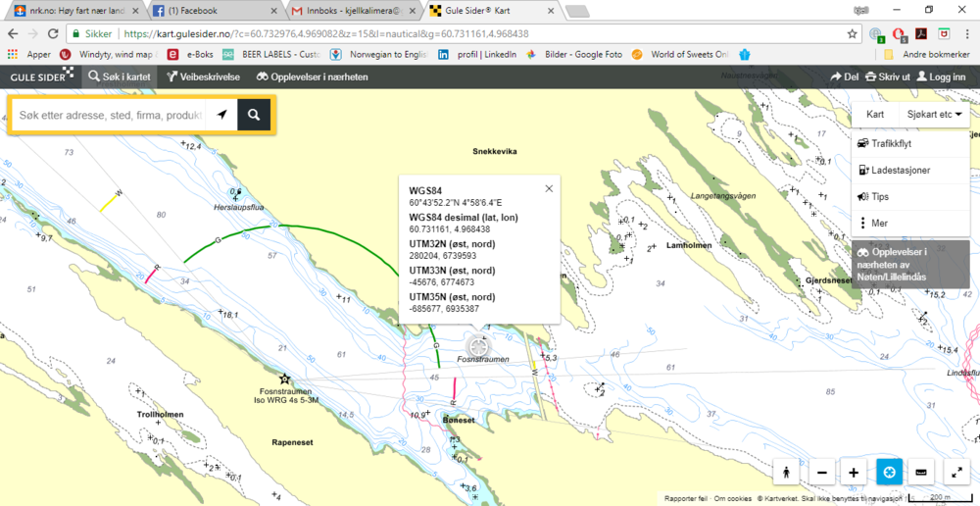Select the Kart map layer button

[x=875, y=115]
